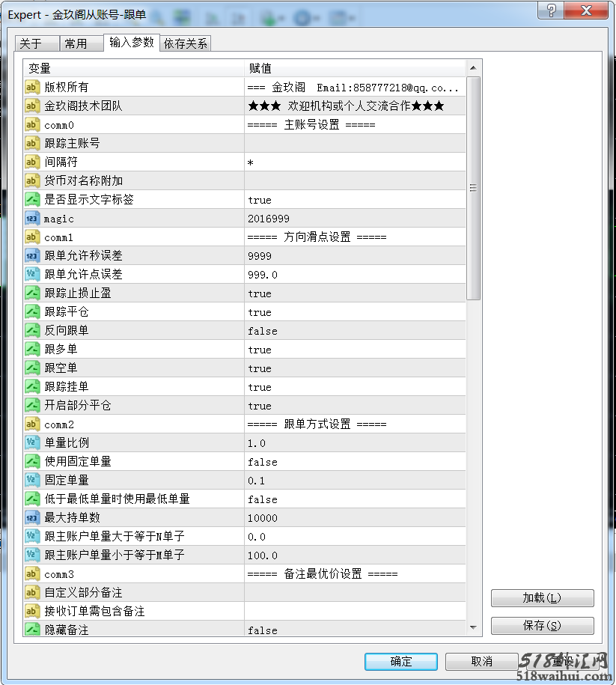Image resolution: width=616 pixels, height=685 pixels.
Task: Click the integer icon beside 最大持单数
Action: point(32,518)
